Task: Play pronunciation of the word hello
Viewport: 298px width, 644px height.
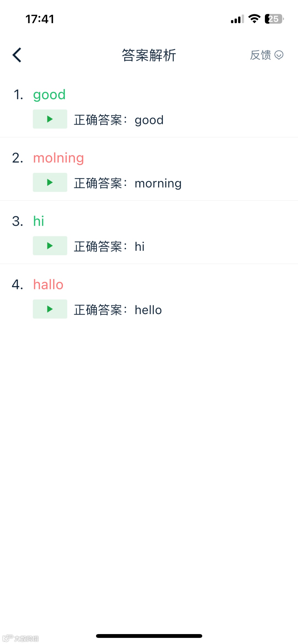Action: tap(50, 309)
